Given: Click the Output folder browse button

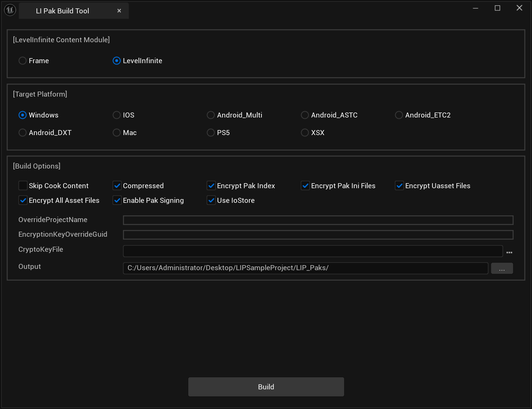Looking at the screenshot, I should (501, 268).
